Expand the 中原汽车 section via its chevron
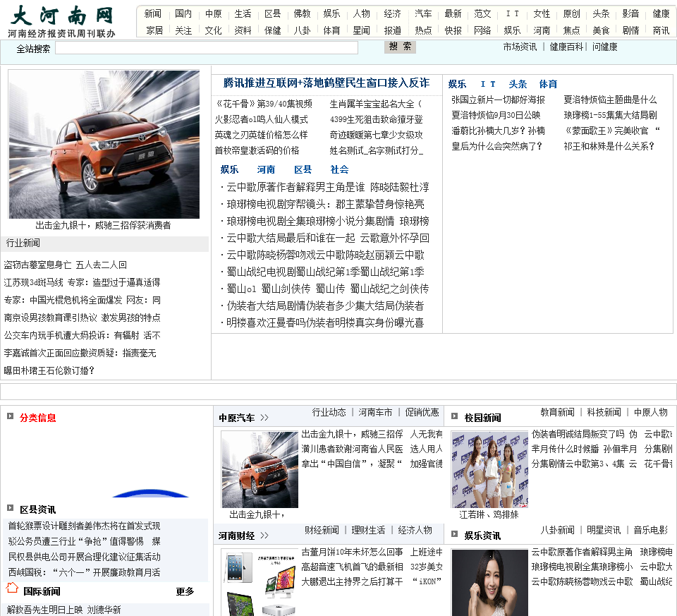The height and width of the screenshot is (616, 677). 264,418
